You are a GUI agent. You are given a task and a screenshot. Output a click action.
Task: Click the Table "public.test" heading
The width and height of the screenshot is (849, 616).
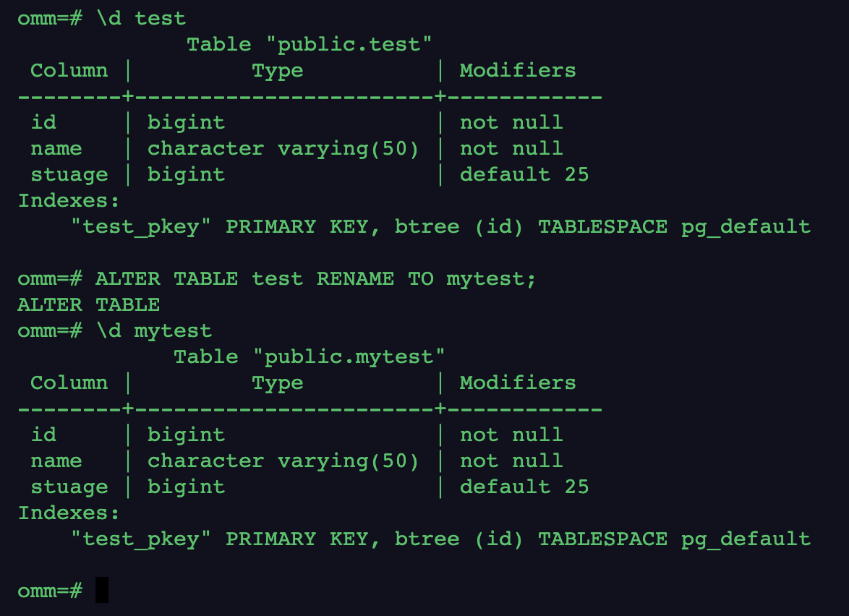pos(309,45)
